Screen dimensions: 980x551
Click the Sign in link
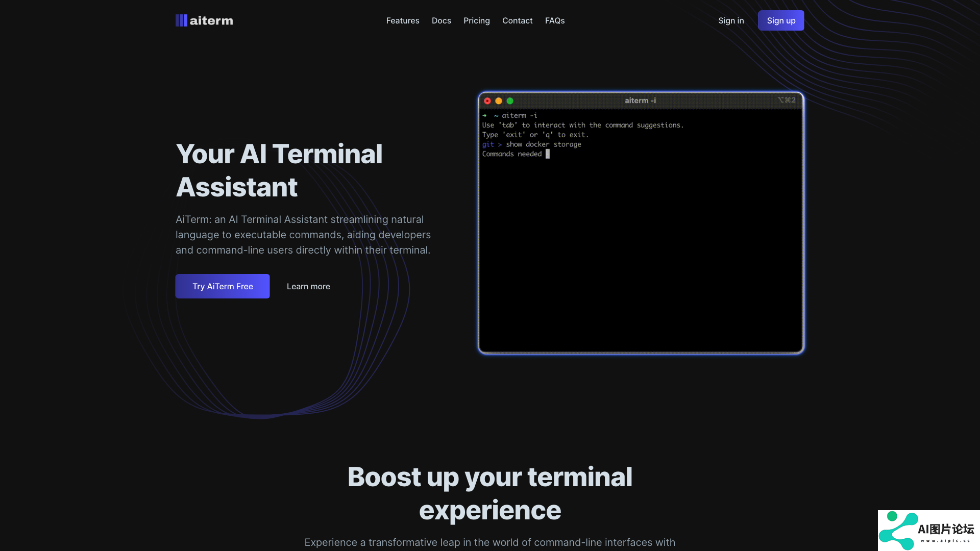tap(731, 20)
